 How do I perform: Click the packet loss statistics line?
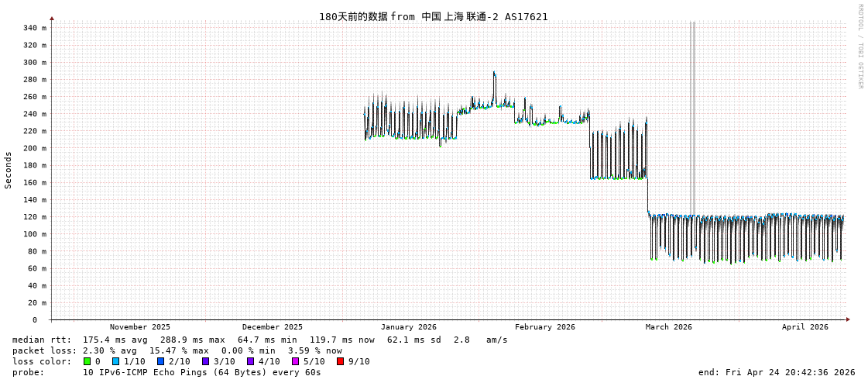(x=177, y=350)
